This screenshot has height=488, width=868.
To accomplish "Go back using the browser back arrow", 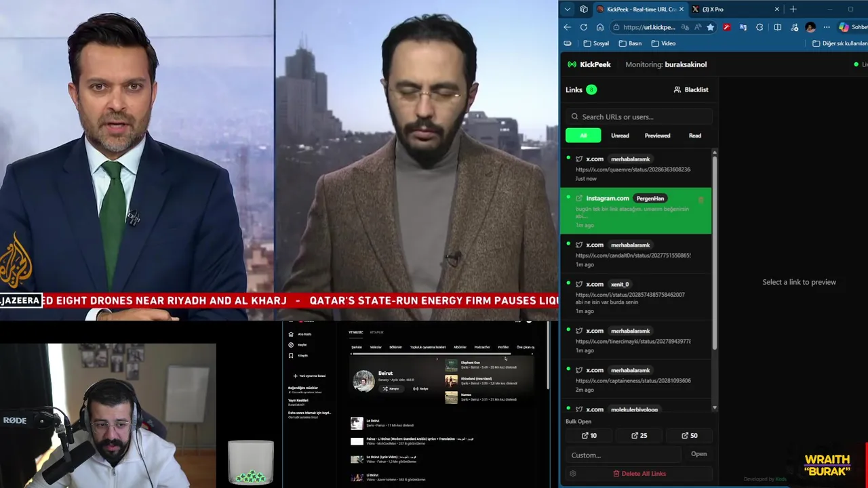I will tap(568, 27).
